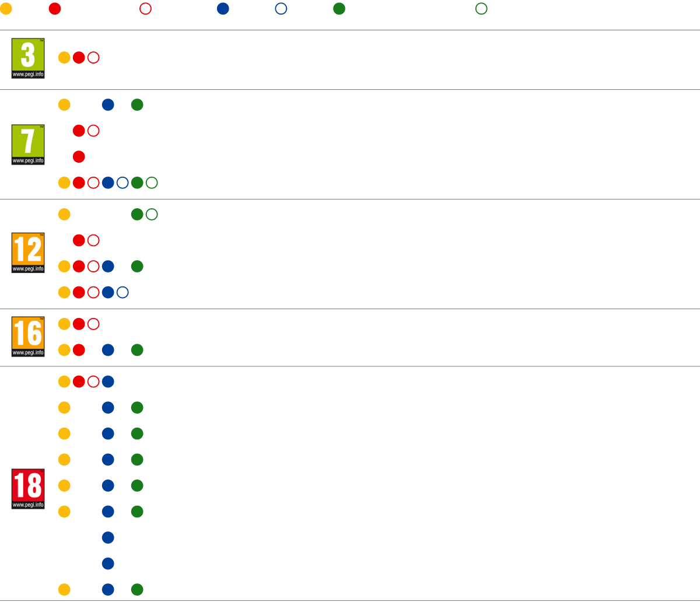The width and height of the screenshot is (700, 602).
Task: Click the yellow legend dot in top row
Action: tap(6, 9)
